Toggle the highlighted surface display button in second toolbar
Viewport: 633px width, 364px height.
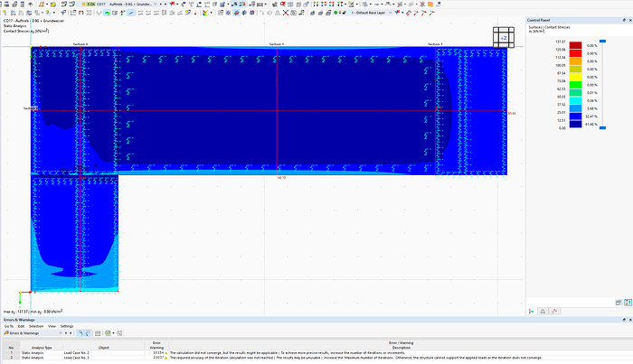(236, 13)
